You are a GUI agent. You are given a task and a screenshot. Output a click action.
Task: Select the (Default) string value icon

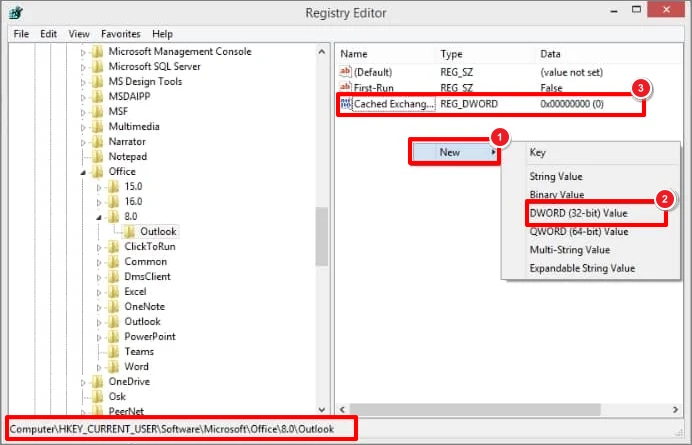point(346,72)
